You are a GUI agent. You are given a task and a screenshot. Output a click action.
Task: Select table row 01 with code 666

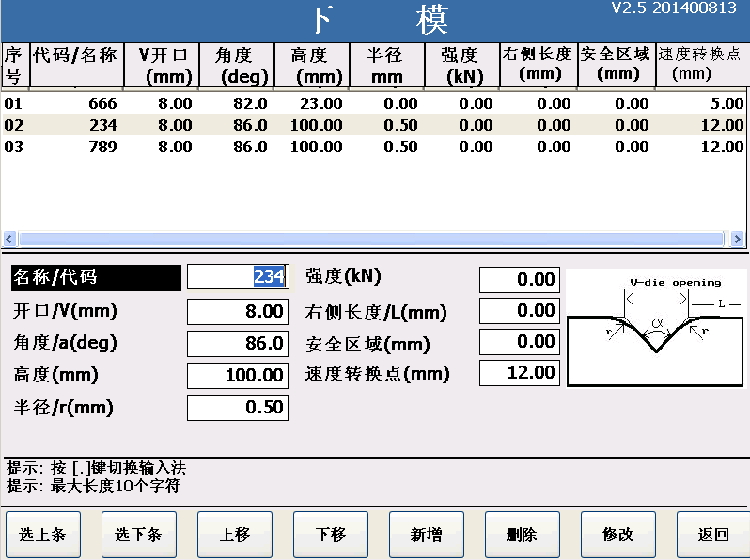tap(374, 103)
